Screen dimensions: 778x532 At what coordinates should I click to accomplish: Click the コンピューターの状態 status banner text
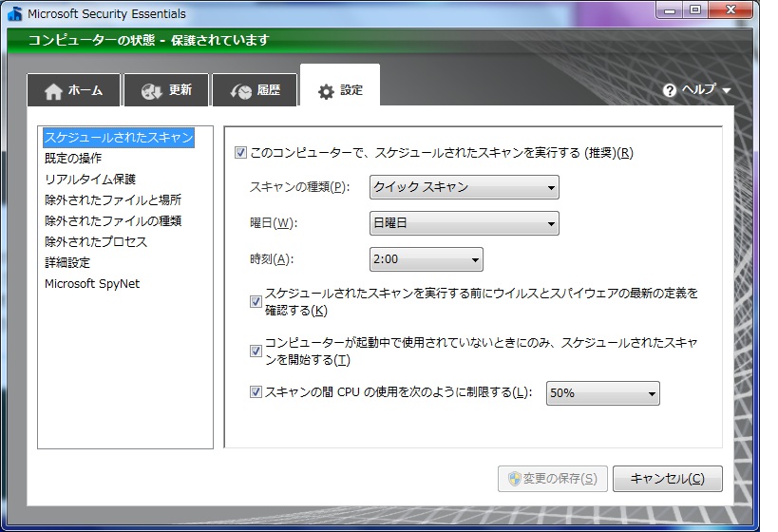click(149, 40)
